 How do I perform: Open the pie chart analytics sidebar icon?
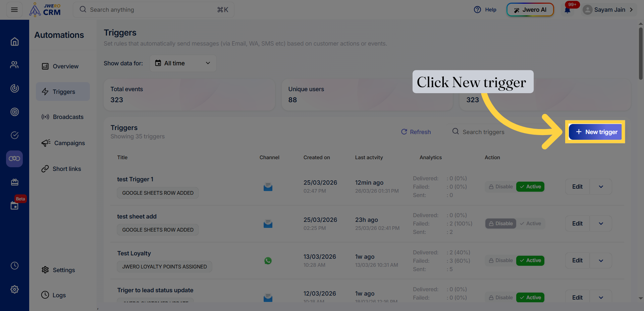14,88
